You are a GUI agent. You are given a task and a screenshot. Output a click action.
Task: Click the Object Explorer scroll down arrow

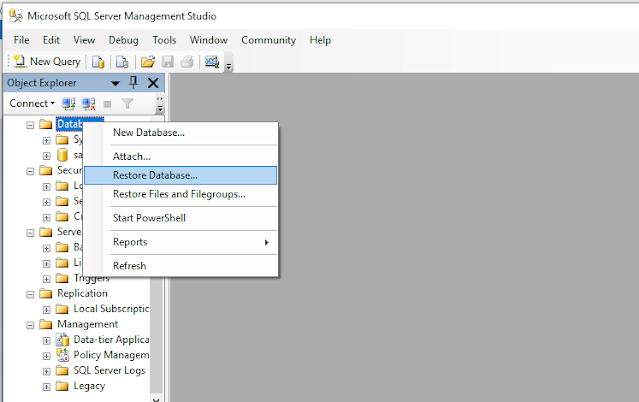156,399
